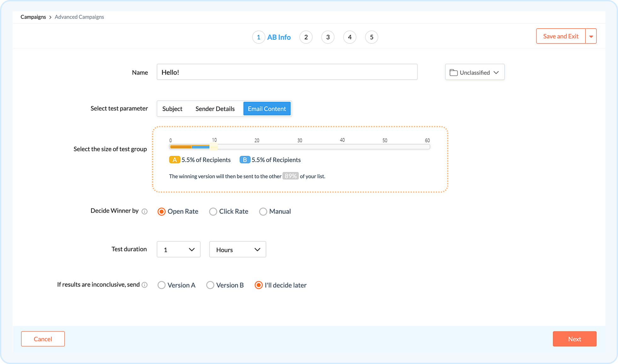Click the orange A version badge
The height and width of the screenshot is (364, 618).
[174, 160]
